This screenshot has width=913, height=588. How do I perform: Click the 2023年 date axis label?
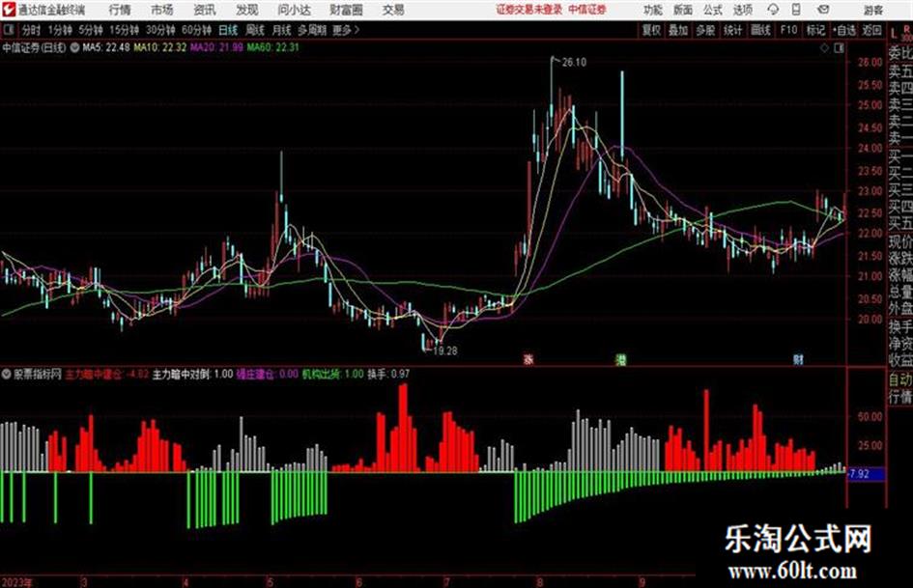(17, 582)
